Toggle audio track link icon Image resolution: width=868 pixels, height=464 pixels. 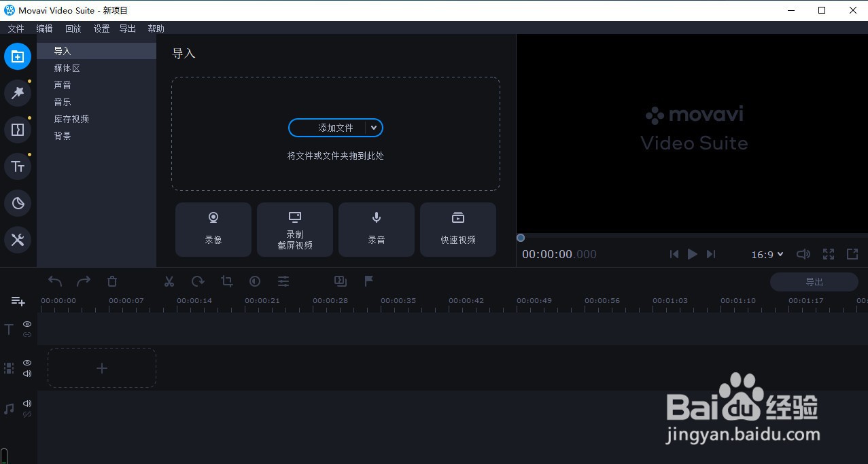click(x=27, y=414)
